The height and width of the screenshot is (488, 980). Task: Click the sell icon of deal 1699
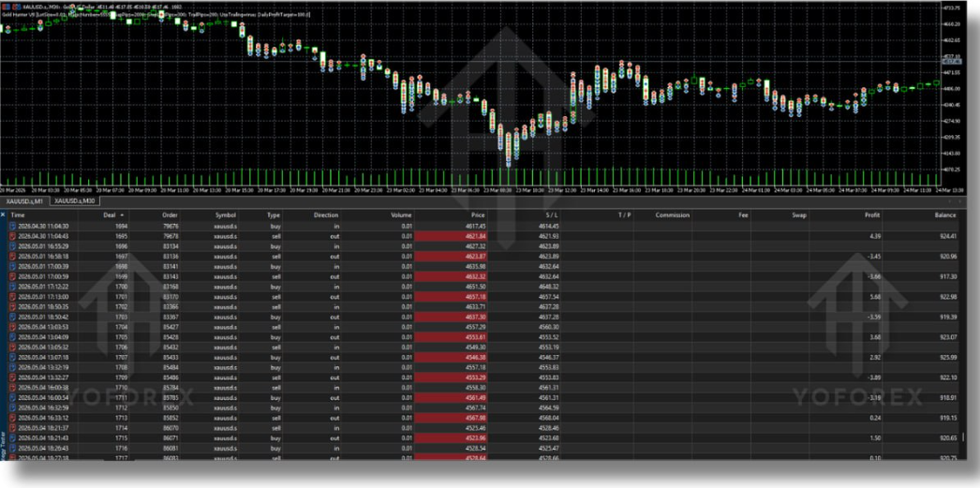pos(12,276)
